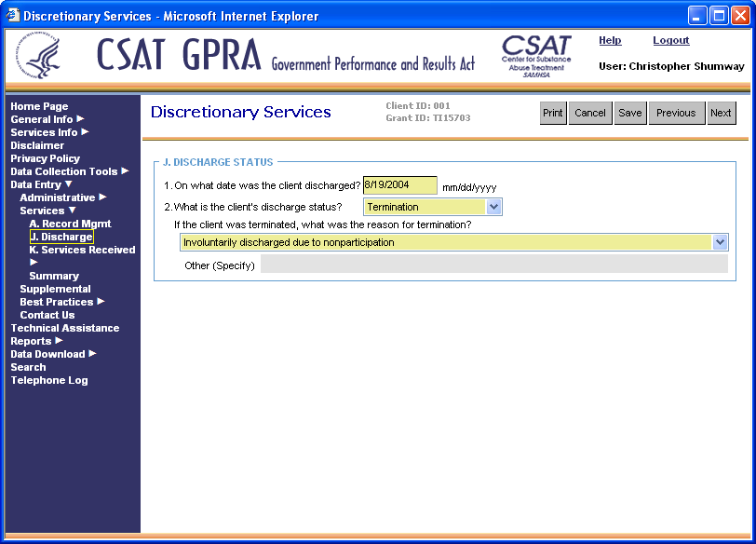Go back with Previous button
The height and width of the screenshot is (544, 756).
click(676, 113)
